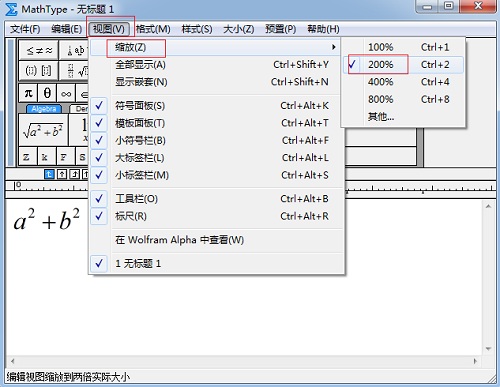Choose 400% zoom level
Viewport: 500px width, 387px height.
tap(403, 82)
